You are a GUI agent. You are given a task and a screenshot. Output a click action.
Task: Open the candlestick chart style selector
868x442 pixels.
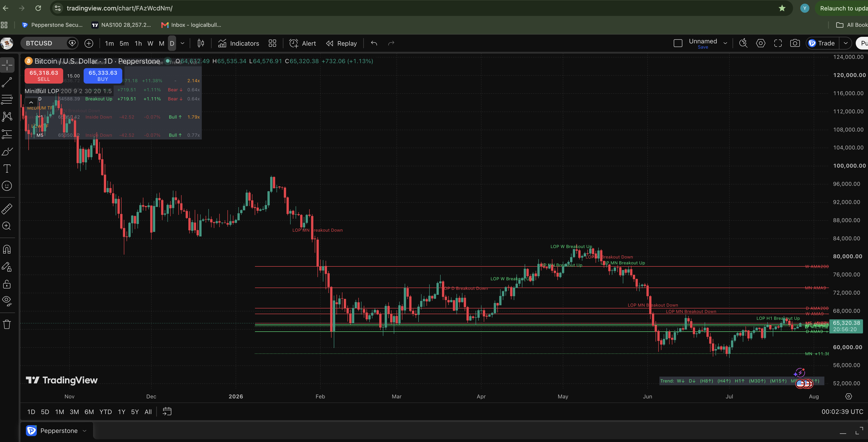201,43
